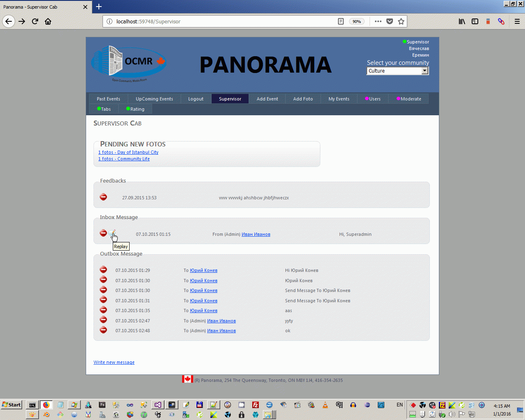Go to Past Events tab
This screenshot has height=420, width=525.
click(108, 99)
